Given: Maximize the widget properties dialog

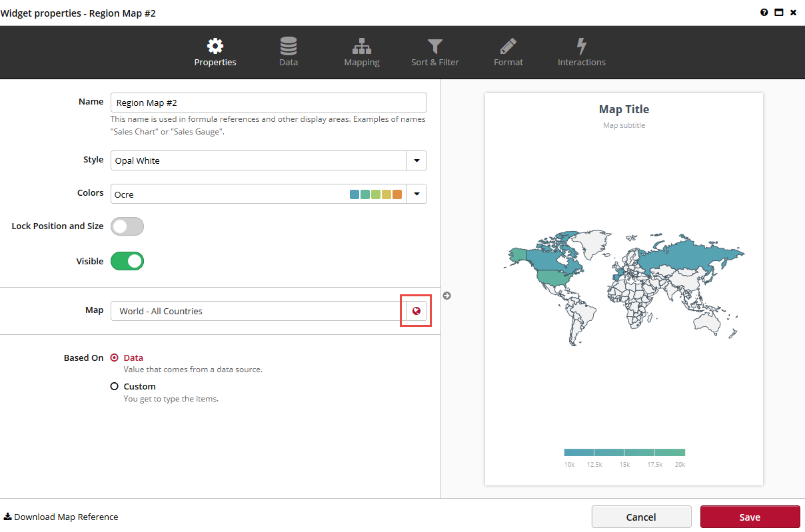Looking at the screenshot, I should pyautogui.click(x=778, y=12).
